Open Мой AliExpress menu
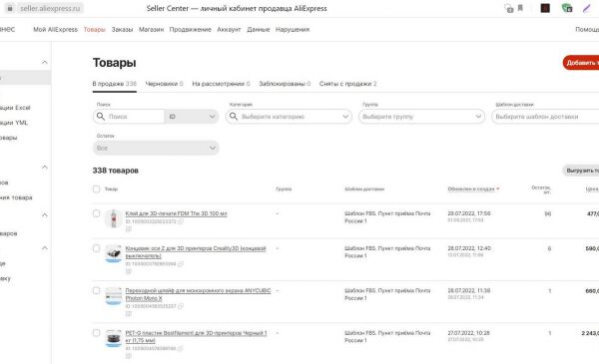The image size is (599, 364). point(55,29)
